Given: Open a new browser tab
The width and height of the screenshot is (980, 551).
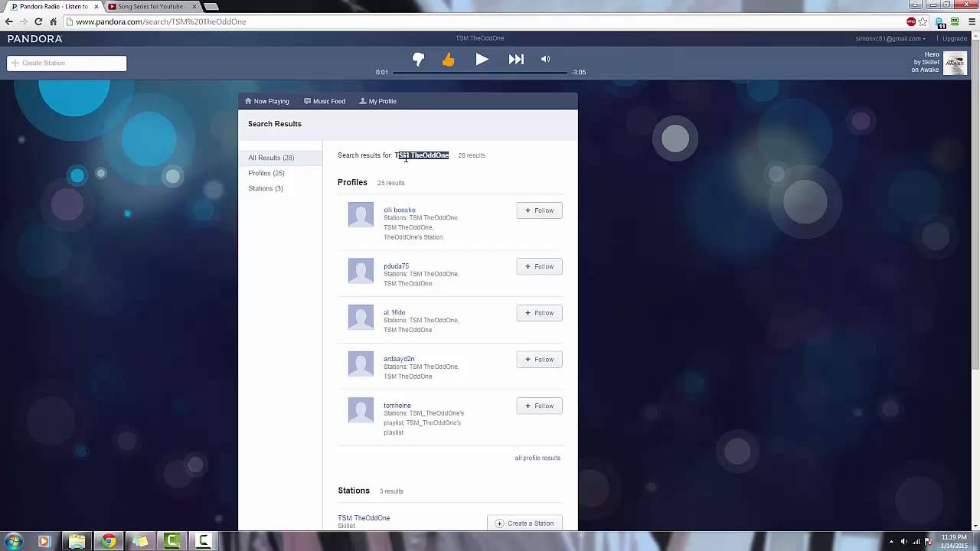Looking at the screenshot, I should click(211, 6).
